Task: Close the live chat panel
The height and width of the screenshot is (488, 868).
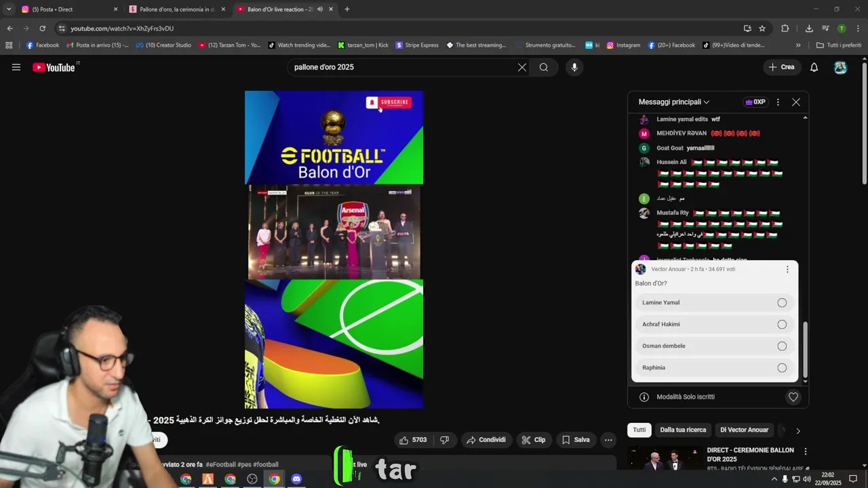Action: (796, 102)
